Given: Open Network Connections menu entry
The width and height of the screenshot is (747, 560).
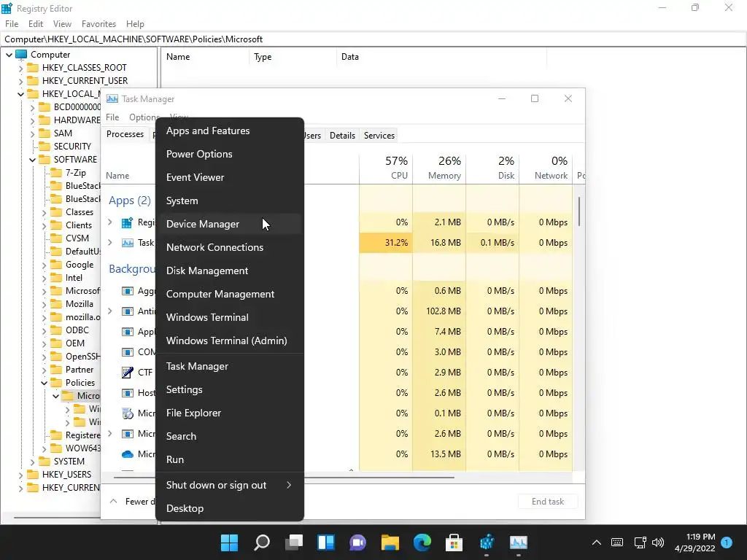Looking at the screenshot, I should pos(230,247).
